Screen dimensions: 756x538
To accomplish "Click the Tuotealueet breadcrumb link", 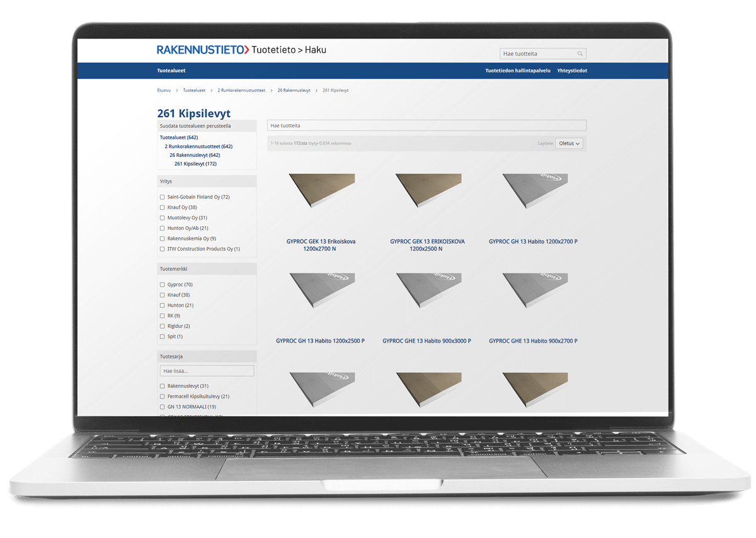I will pos(194,90).
